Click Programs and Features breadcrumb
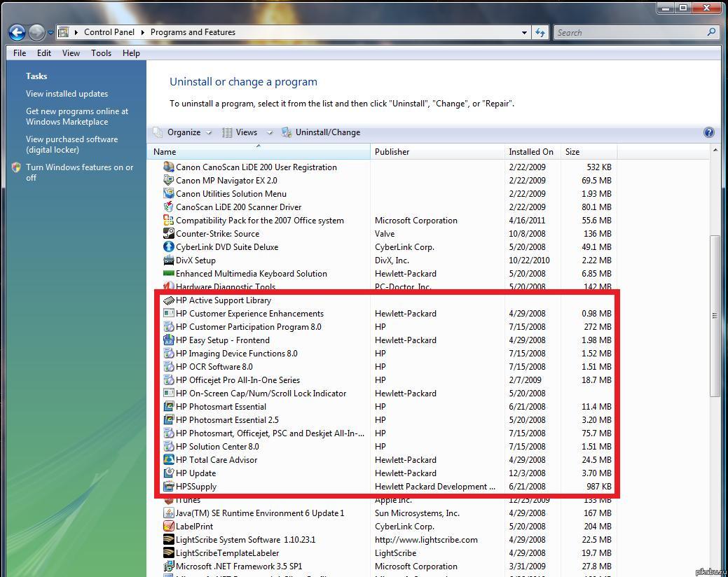This screenshot has height=577, width=728. coord(193,32)
